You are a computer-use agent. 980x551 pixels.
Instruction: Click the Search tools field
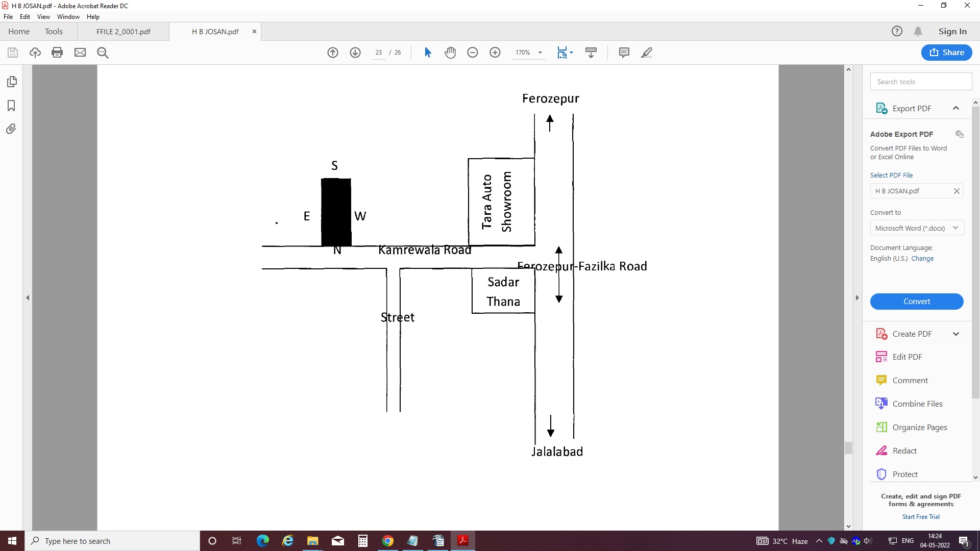921,82
